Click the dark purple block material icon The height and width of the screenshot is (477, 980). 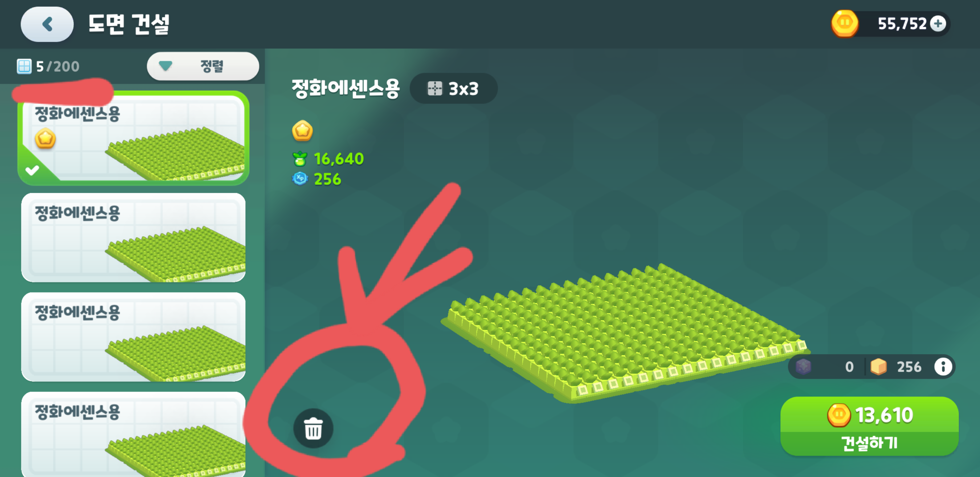(803, 367)
